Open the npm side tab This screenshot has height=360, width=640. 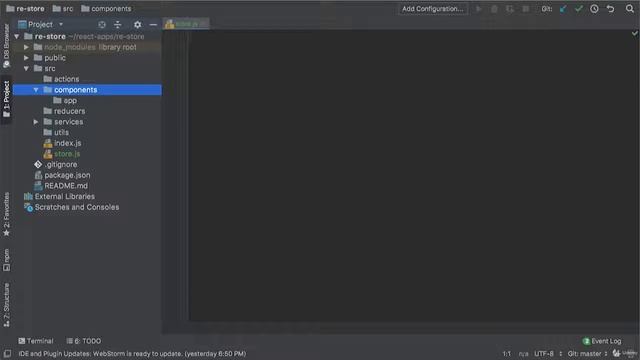pyautogui.click(x=6, y=260)
